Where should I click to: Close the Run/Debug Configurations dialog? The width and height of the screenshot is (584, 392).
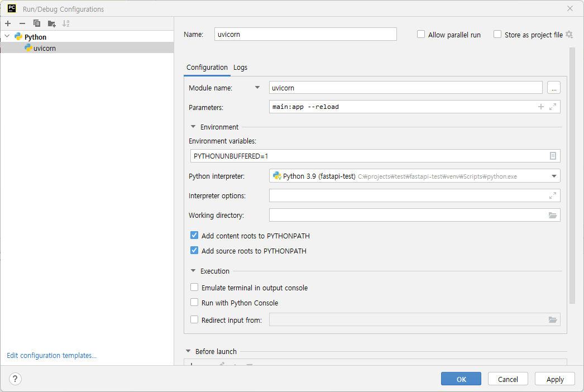point(570,8)
